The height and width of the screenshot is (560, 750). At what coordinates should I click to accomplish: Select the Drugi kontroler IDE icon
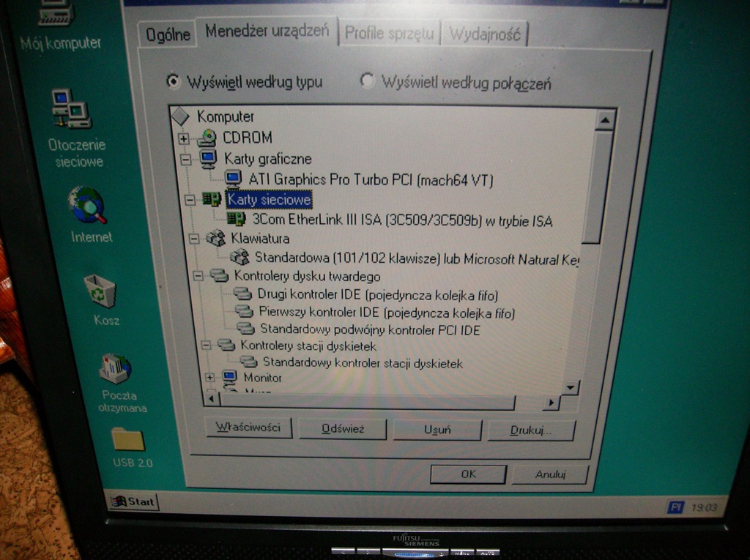[x=242, y=294]
